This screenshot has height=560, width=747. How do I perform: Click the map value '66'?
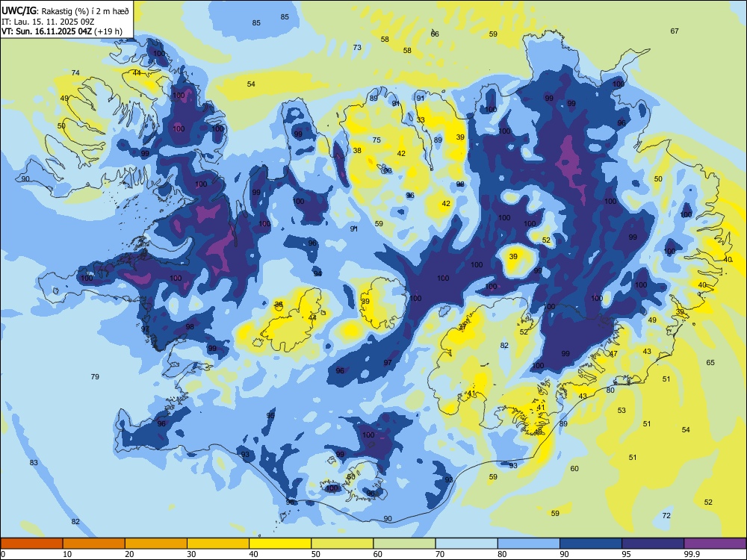[435, 34]
